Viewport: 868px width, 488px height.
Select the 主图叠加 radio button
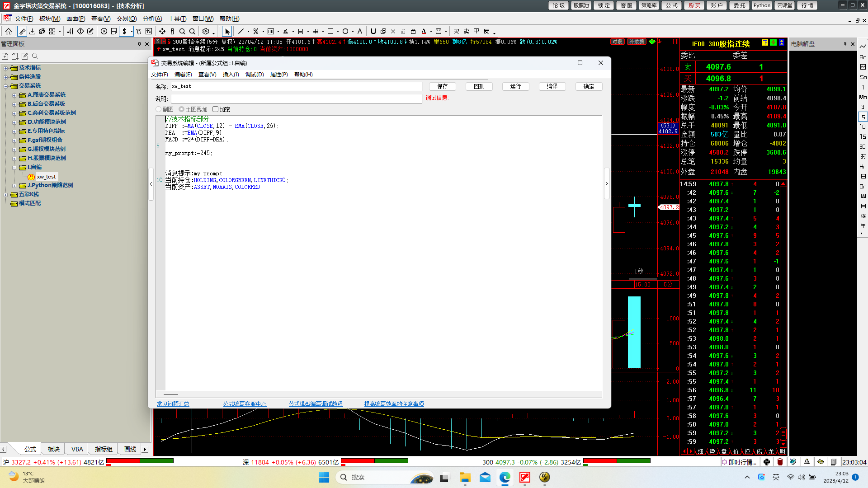[x=181, y=109]
